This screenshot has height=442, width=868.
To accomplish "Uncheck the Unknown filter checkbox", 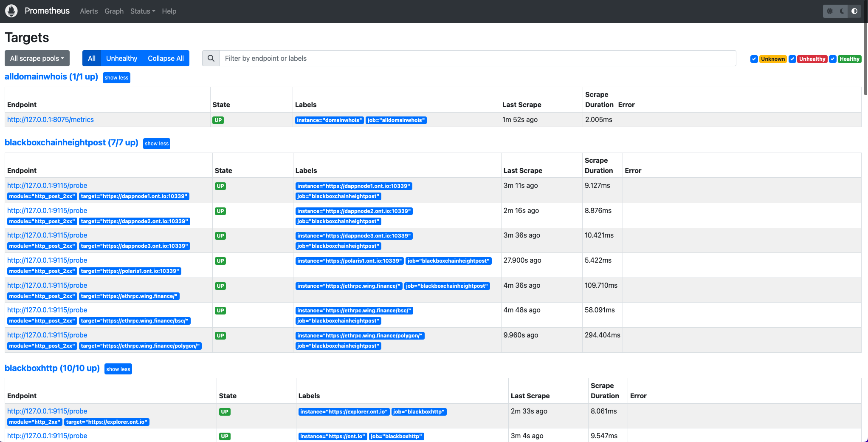I will (x=754, y=59).
